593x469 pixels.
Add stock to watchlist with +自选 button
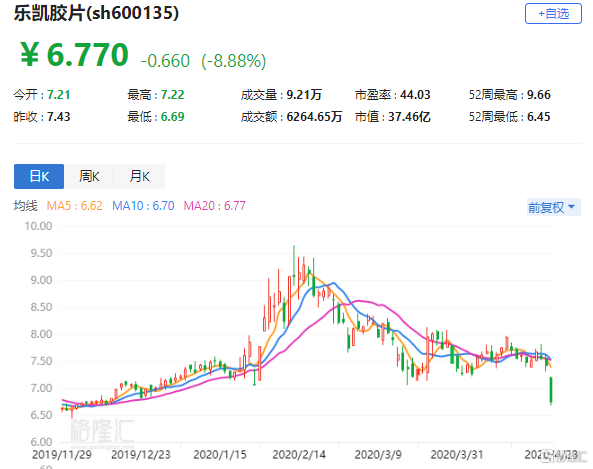(553, 14)
